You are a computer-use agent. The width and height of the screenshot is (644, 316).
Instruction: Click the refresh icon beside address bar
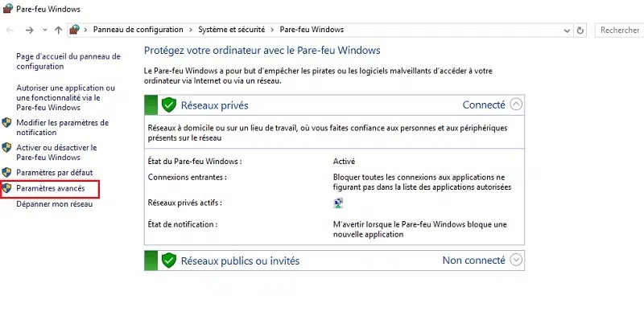click(580, 31)
